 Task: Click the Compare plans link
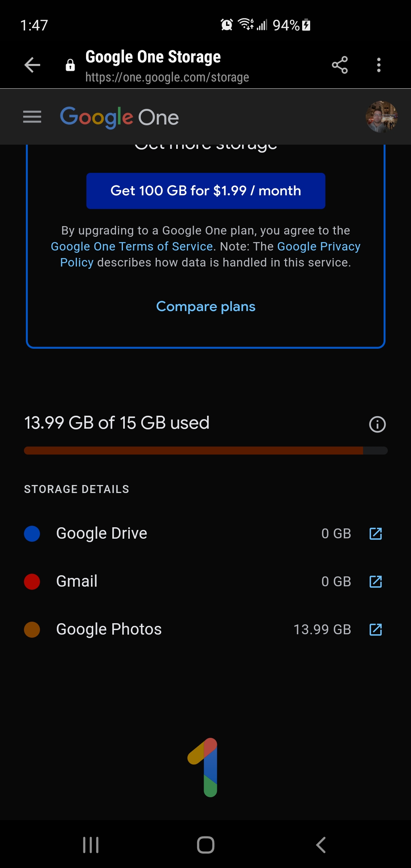coord(206,306)
